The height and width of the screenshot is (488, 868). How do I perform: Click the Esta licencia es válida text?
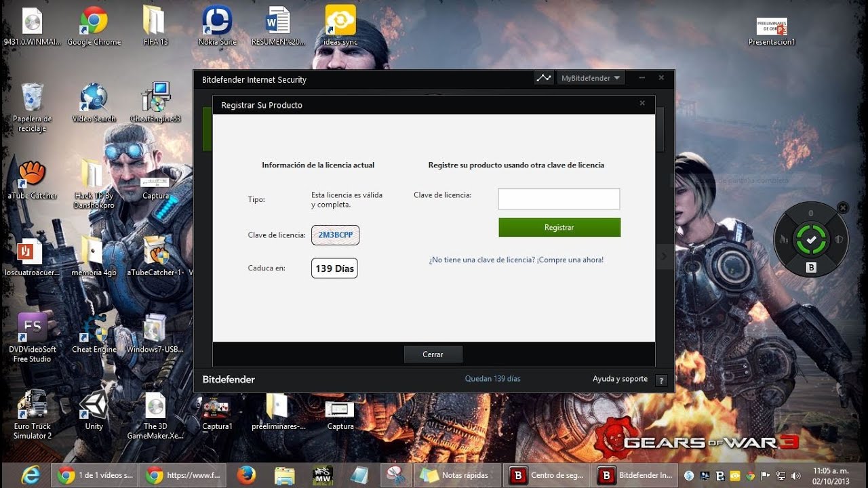pos(347,199)
